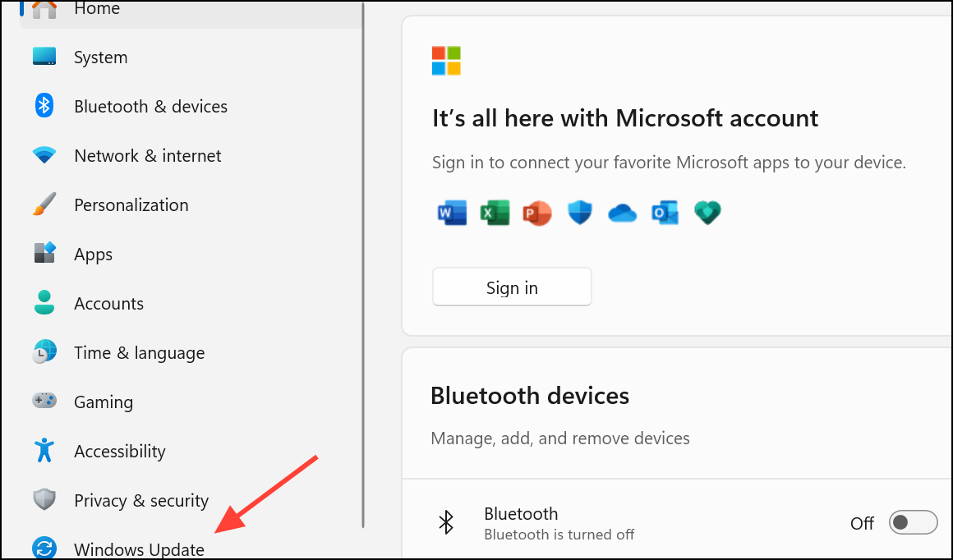Click the System monitor icon
This screenshot has width=953, height=560.
(44, 57)
